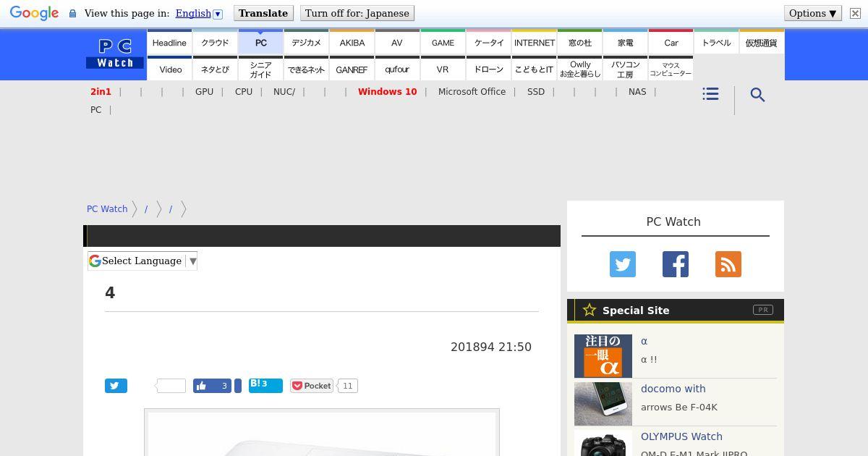Click the Hatena B! bookmark button
868x456 pixels.
pos(265,385)
